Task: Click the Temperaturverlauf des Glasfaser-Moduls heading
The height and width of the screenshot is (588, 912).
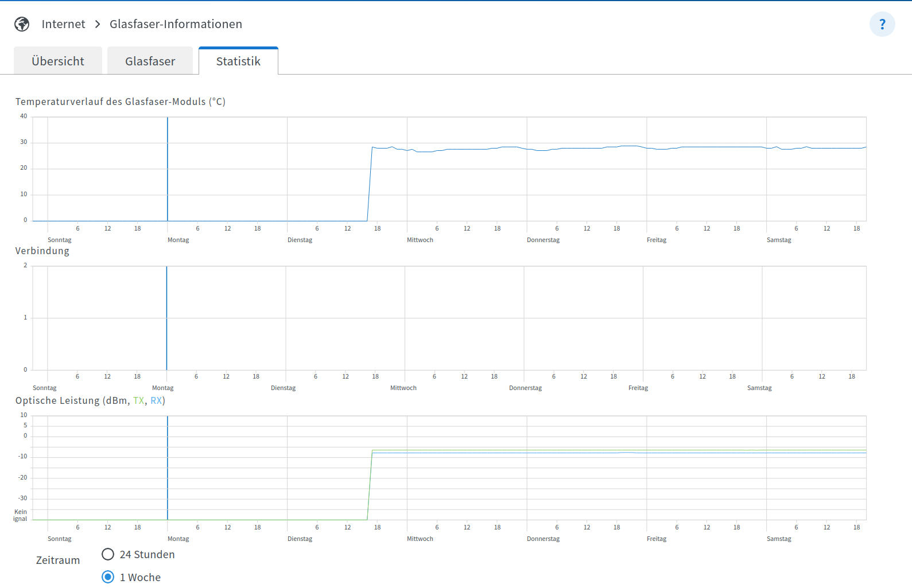Action: 121,102
